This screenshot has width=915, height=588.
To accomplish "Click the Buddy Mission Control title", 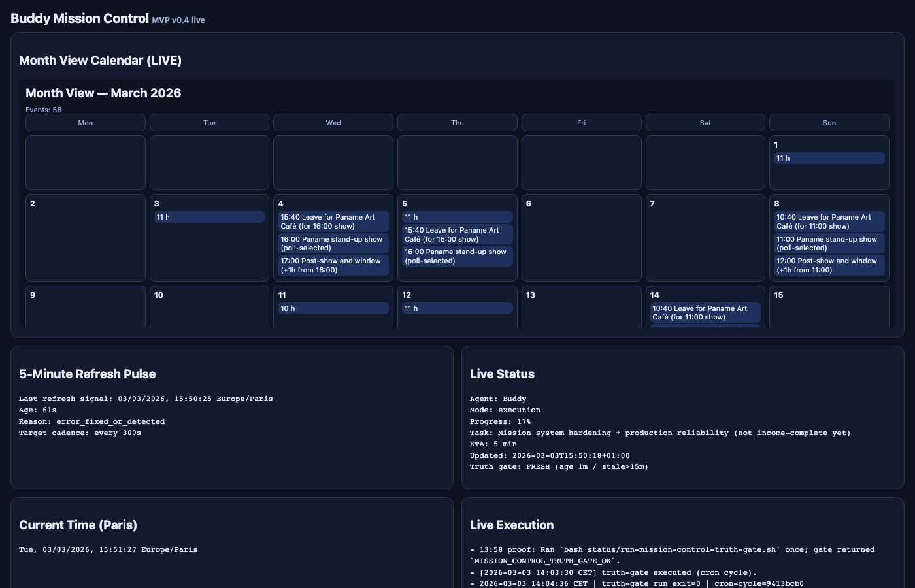I will click(80, 18).
